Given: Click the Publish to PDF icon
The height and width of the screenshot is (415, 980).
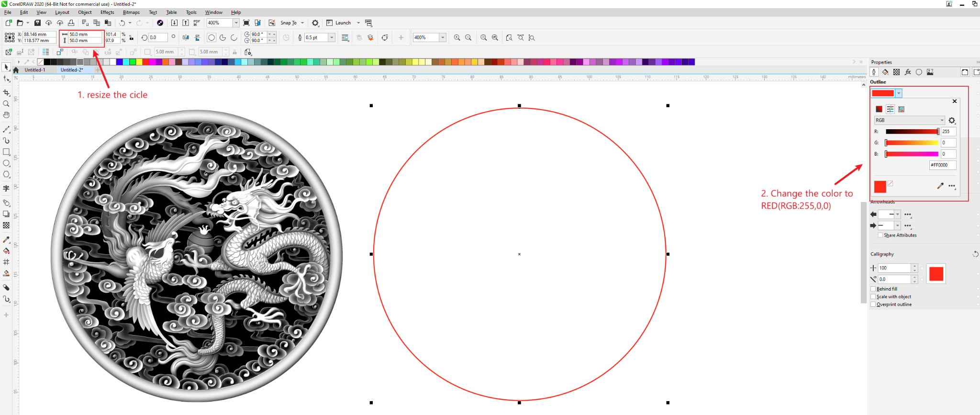Looking at the screenshot, I should pyautogui.click(x=197, y=23).
